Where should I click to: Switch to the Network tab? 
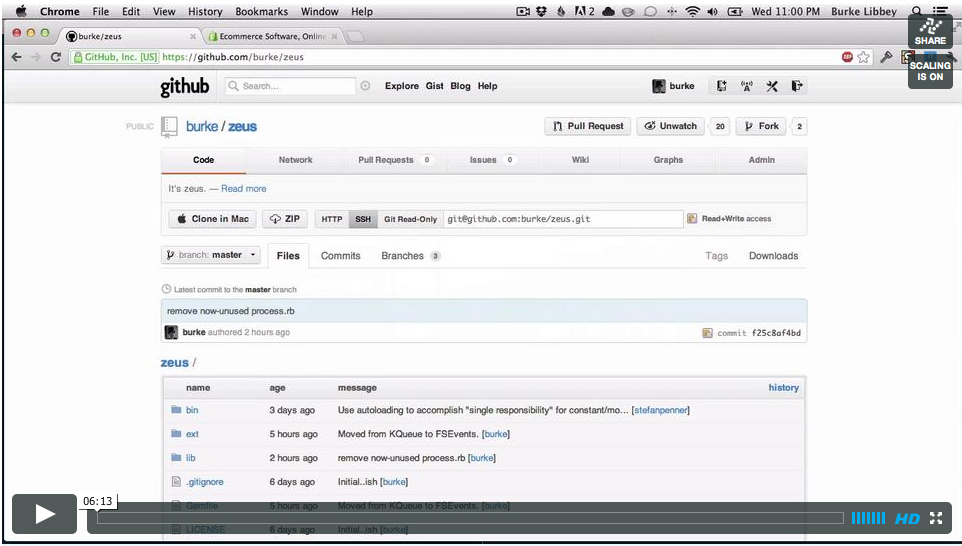295,160
